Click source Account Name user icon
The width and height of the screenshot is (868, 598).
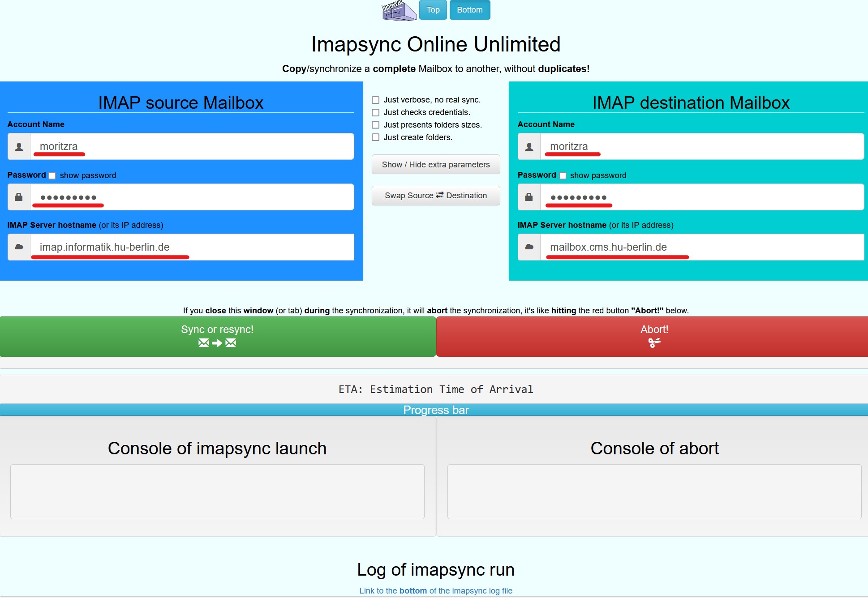point(19,146)
